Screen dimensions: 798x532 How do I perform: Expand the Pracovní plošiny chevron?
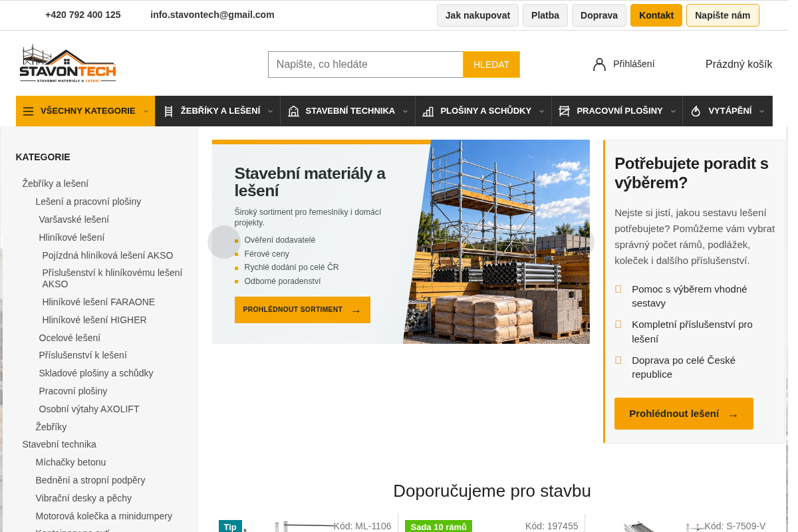click(673, 111)
